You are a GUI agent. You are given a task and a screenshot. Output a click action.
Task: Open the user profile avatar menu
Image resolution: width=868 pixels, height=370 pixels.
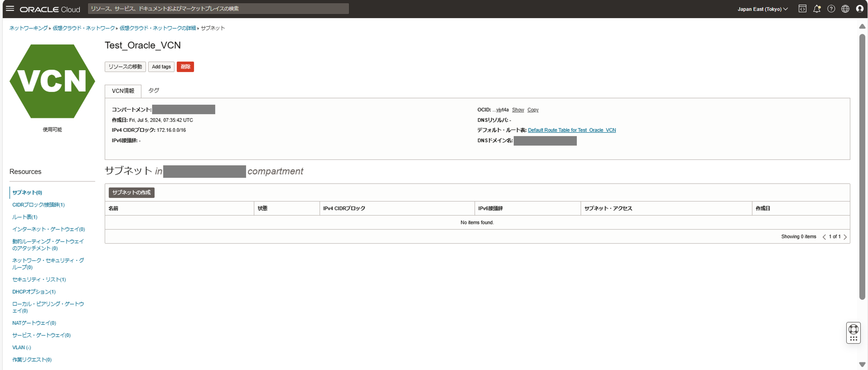point(860,9)
